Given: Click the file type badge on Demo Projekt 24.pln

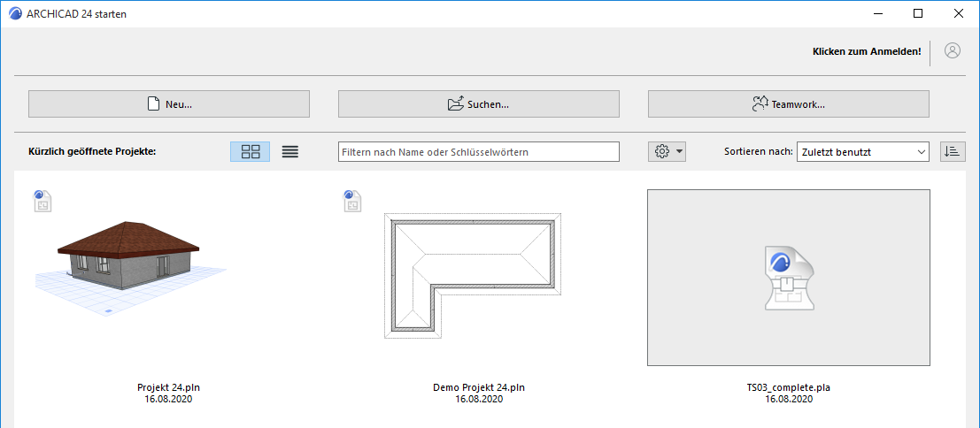Looking at the screenshot, I should (353, 203).
